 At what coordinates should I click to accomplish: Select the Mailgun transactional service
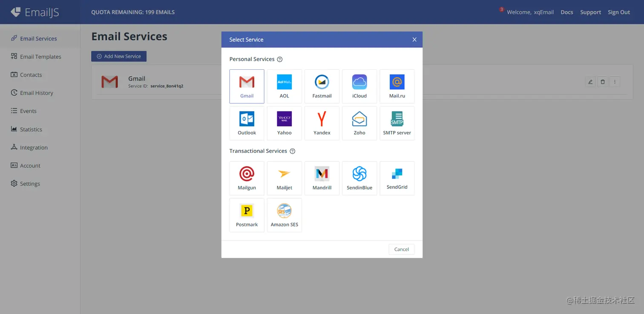tap(247, 178)
